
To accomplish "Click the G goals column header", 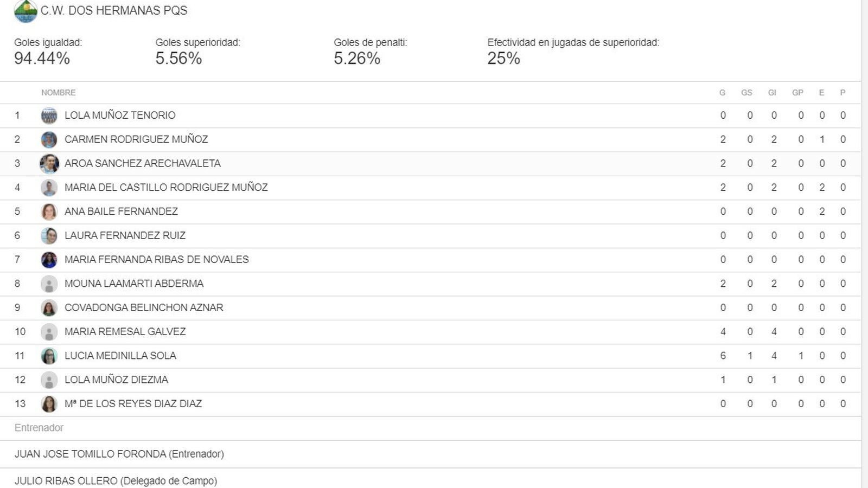I will click(722, 93).
